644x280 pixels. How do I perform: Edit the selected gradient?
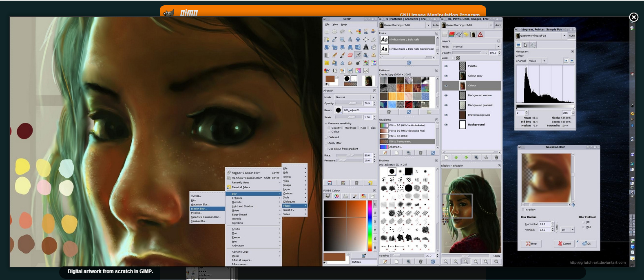click(x=385, y=153)
